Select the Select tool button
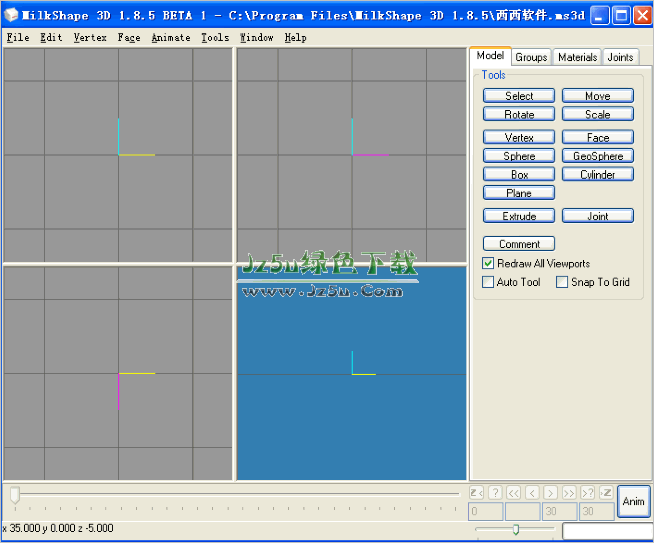Screen dimensions: 654x543 (x=519, y=96)
